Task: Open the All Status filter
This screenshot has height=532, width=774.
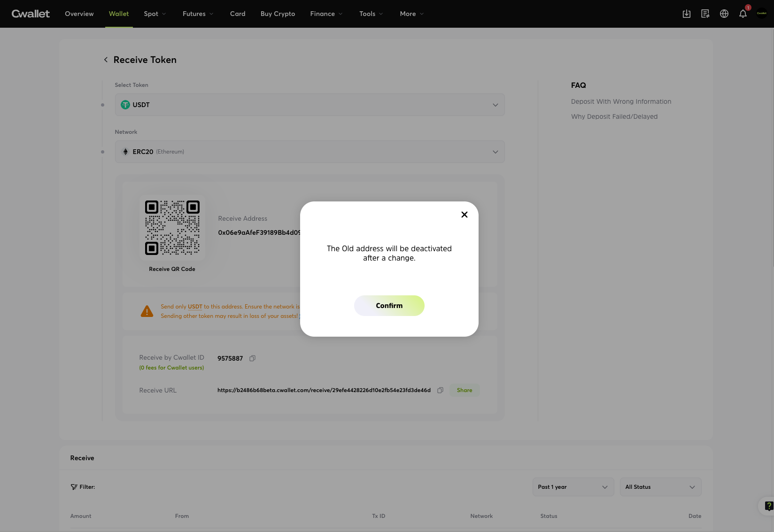Action: pyautogui.click(x=660, y=487)
